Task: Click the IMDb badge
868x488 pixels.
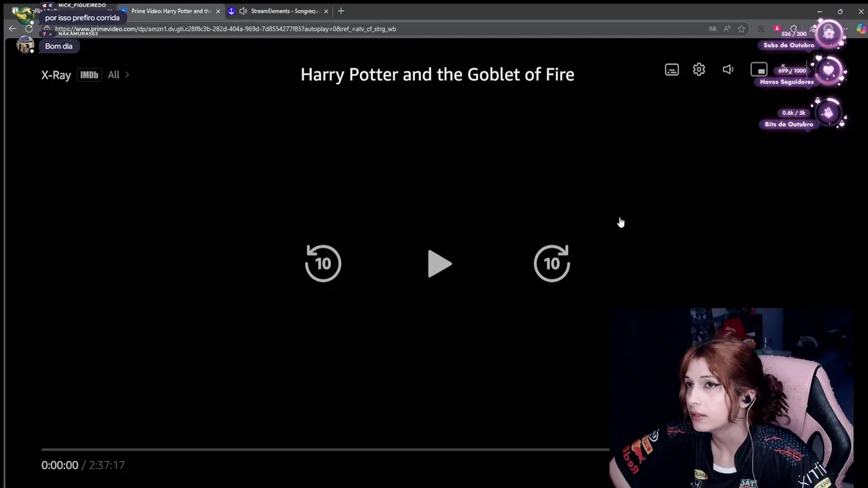Action: tap(89, 75)
